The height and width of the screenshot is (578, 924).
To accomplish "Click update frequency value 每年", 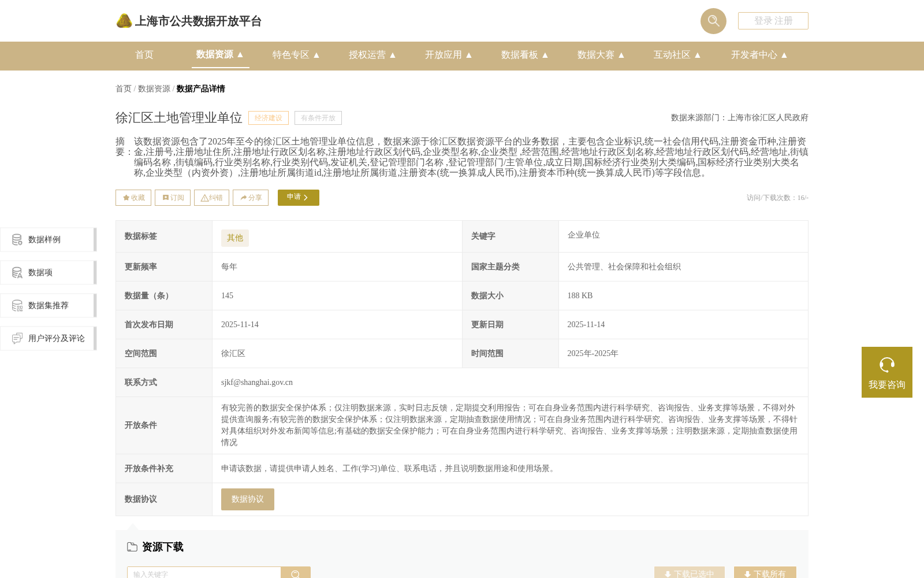I will pos(229,267).
